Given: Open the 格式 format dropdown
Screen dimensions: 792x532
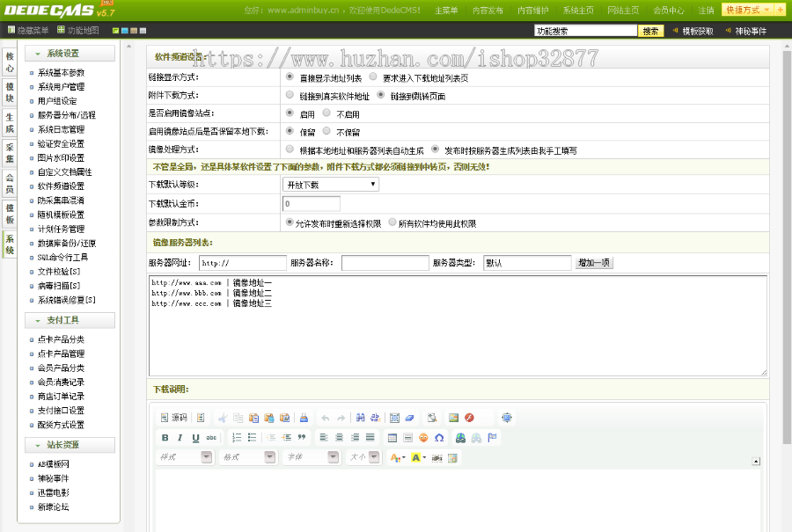Looking at the screenshot, I should click(x=248, y=457).
